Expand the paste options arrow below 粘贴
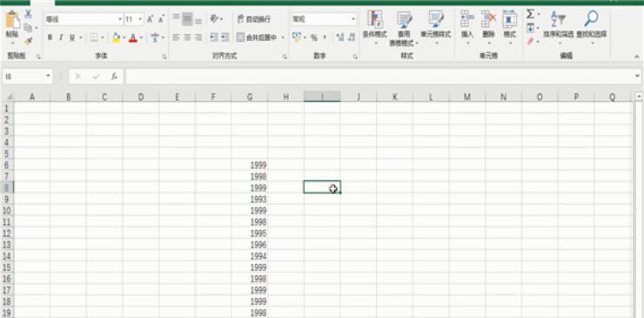The width and height of the screenshot is (644, 318). (x=12, y=43)
